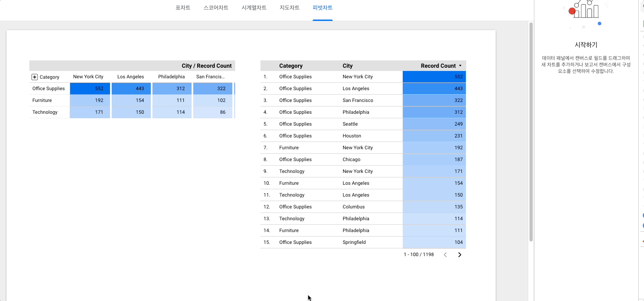The height and width of the screenshot is (301, 644).
Task: Open the 시계열차트 tab
Action: point(254,8)
